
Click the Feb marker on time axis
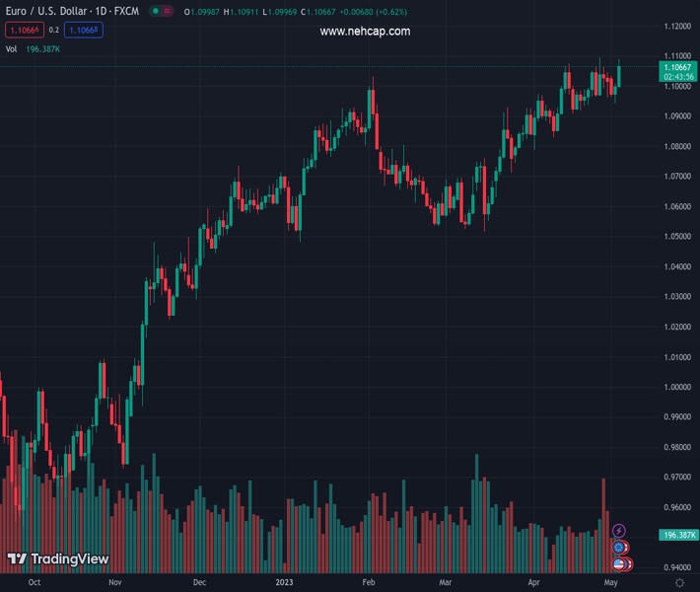click(369, 583)
